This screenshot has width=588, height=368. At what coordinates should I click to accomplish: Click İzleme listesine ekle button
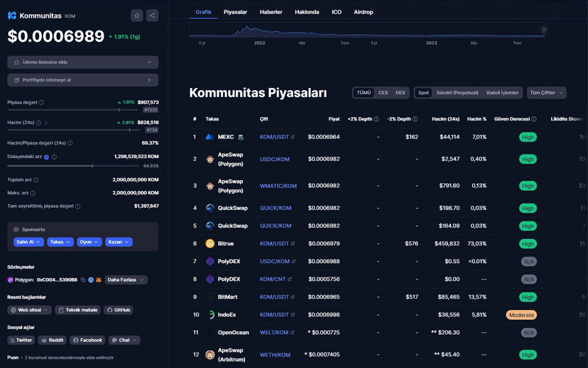coord(83,62)
